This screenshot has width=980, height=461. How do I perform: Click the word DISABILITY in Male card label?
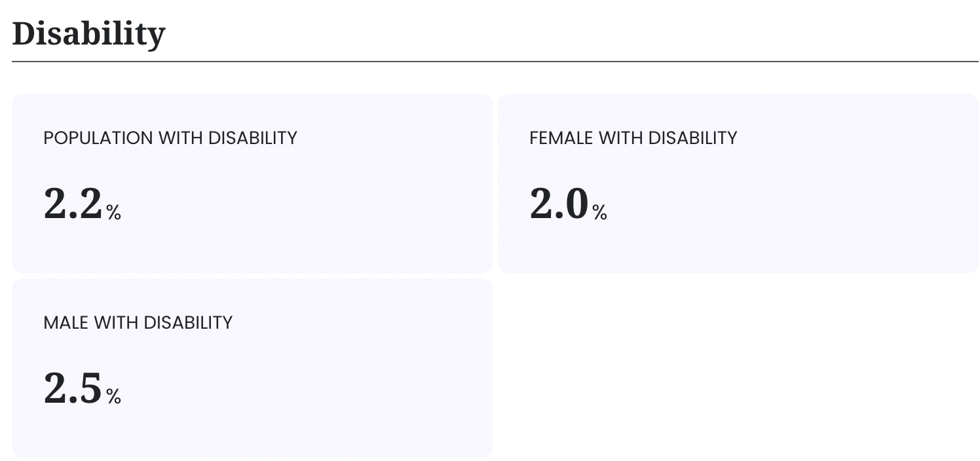pyautogui.click(x=188, y=323)
